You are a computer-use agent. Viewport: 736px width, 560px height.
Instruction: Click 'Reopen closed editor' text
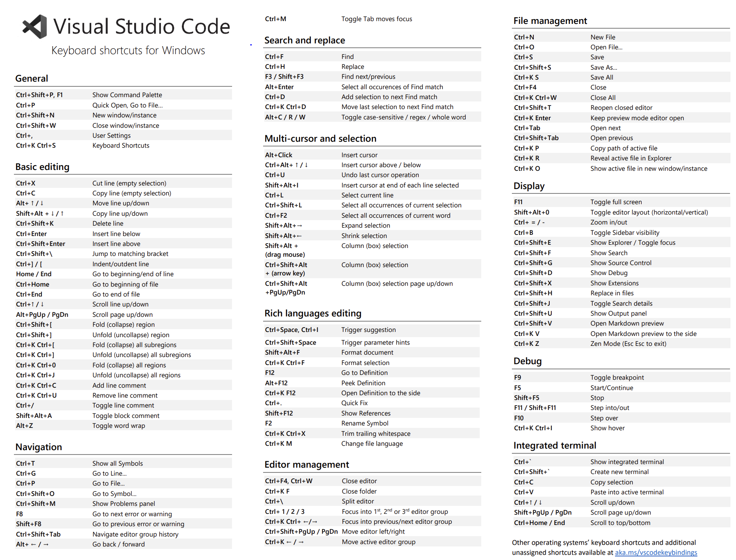pos(621,107)
